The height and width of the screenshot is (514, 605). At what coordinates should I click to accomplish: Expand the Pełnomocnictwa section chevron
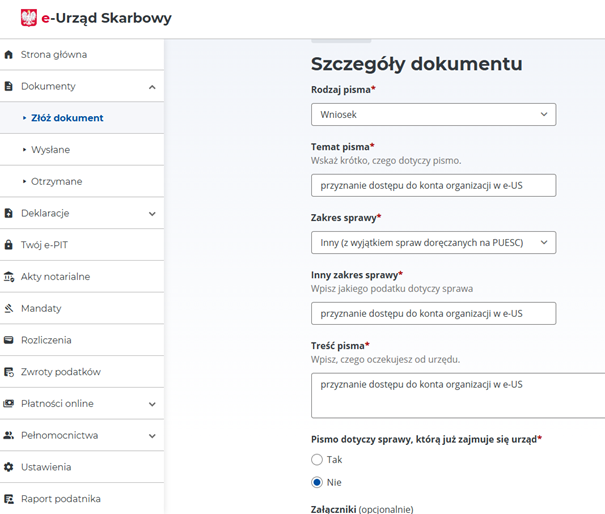click(152, 436)
